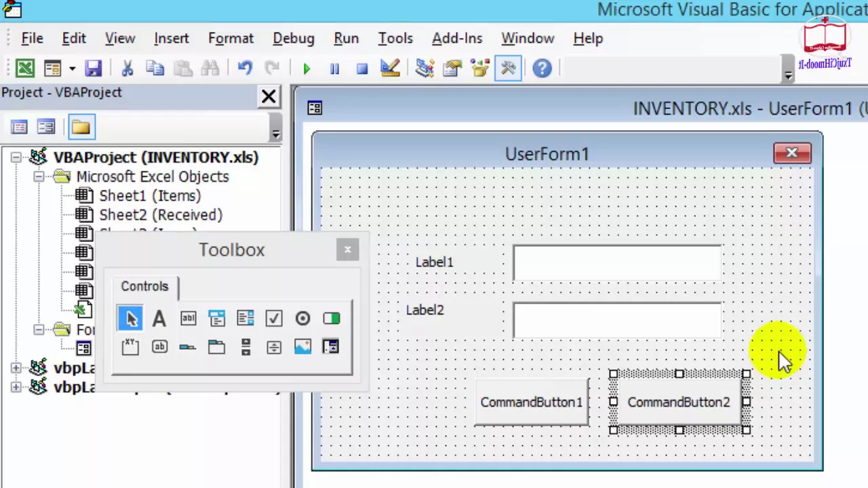Screen dimensions: 868x488
Task: Click the Break pause icon
Action: [334, 68]
